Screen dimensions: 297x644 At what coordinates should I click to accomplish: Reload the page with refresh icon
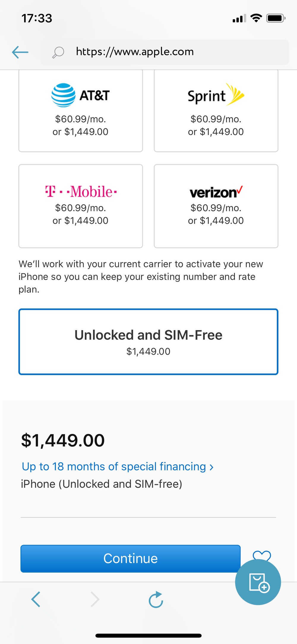156,599
